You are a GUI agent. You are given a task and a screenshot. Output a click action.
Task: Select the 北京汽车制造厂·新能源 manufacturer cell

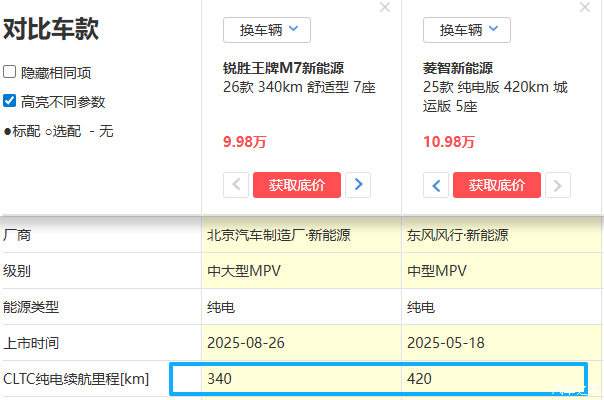coord(274,236)
